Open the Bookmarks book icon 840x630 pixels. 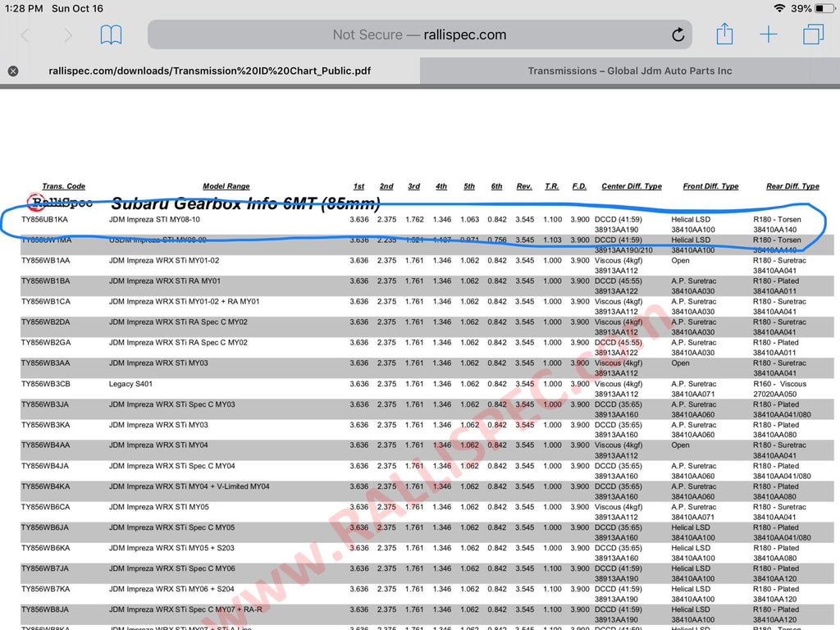pyautogui.click(x=111, y=35)
